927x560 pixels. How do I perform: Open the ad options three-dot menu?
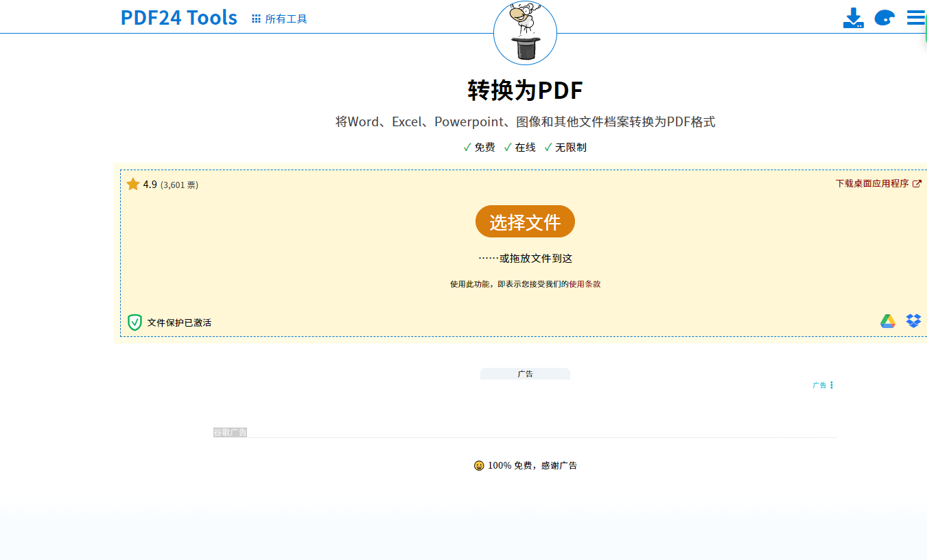(832, 385)
